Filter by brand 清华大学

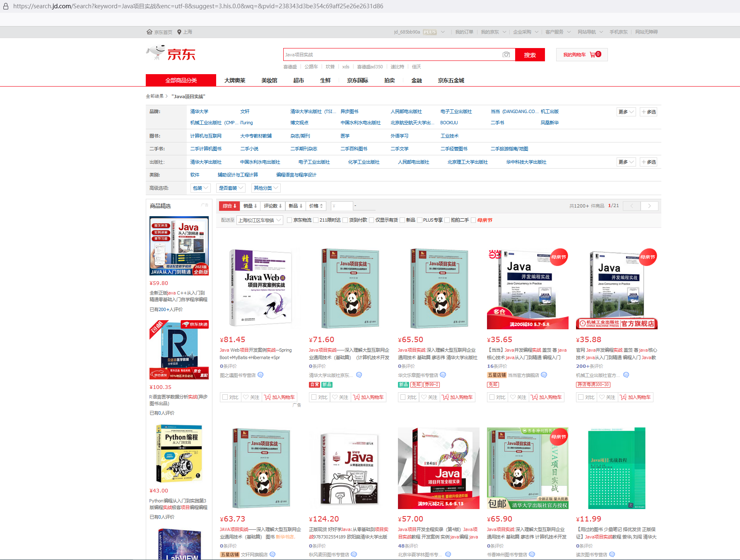pyautogui.click(x=199, y=111)
